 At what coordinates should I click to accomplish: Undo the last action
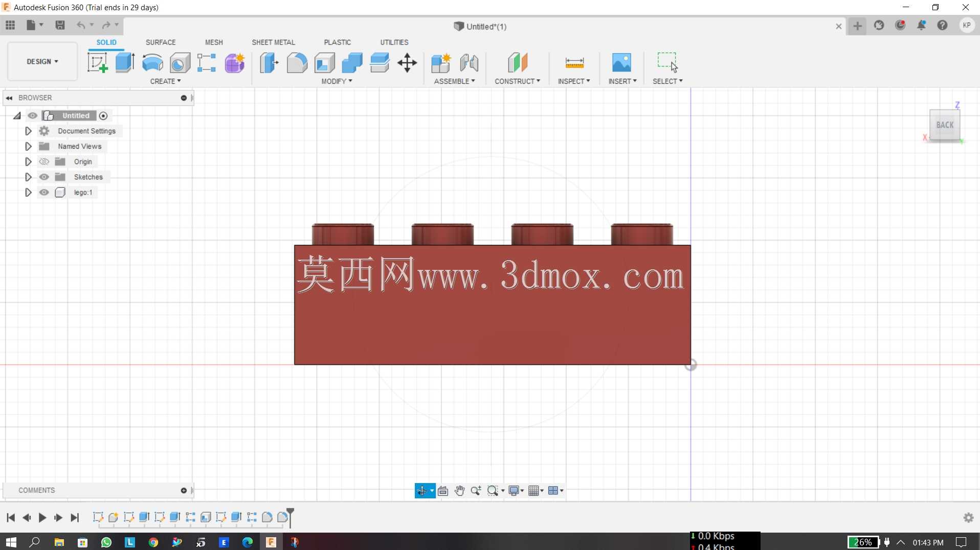point(81,25)
